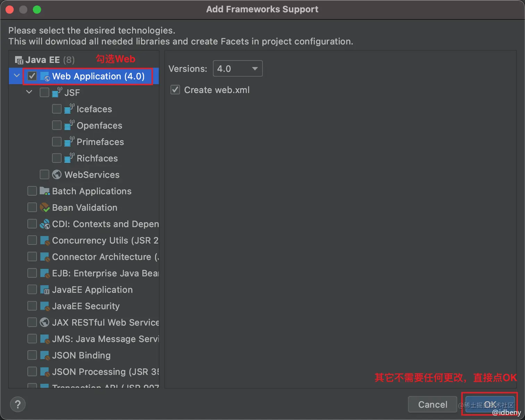
Task: Open the Versions 4.0 dropdown
Action: coord(237,68)
